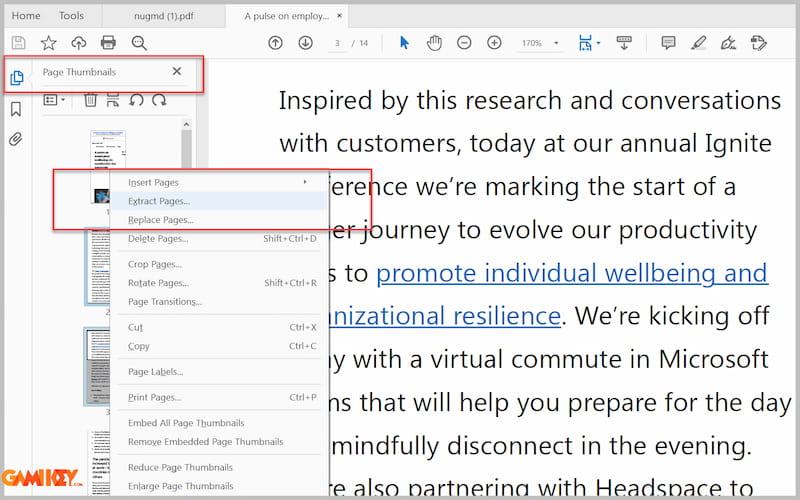Click the Save file floppy icon

point(19,43)
